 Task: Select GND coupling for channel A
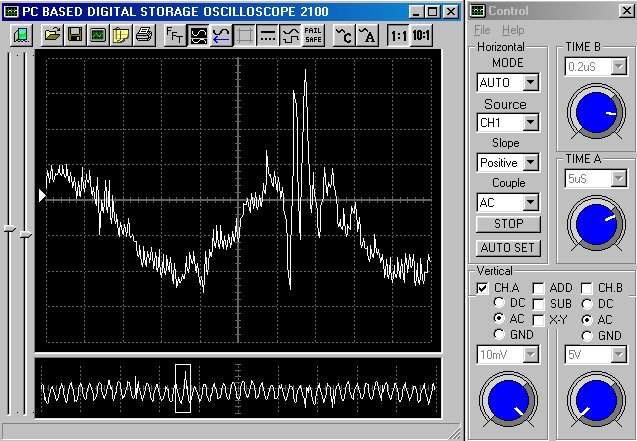(500, 335)
